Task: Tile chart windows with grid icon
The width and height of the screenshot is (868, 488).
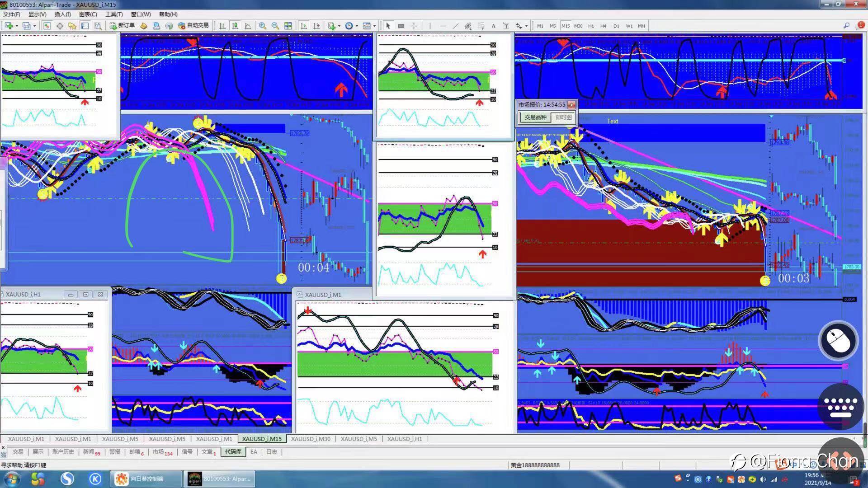Action: tap(288, 26)
